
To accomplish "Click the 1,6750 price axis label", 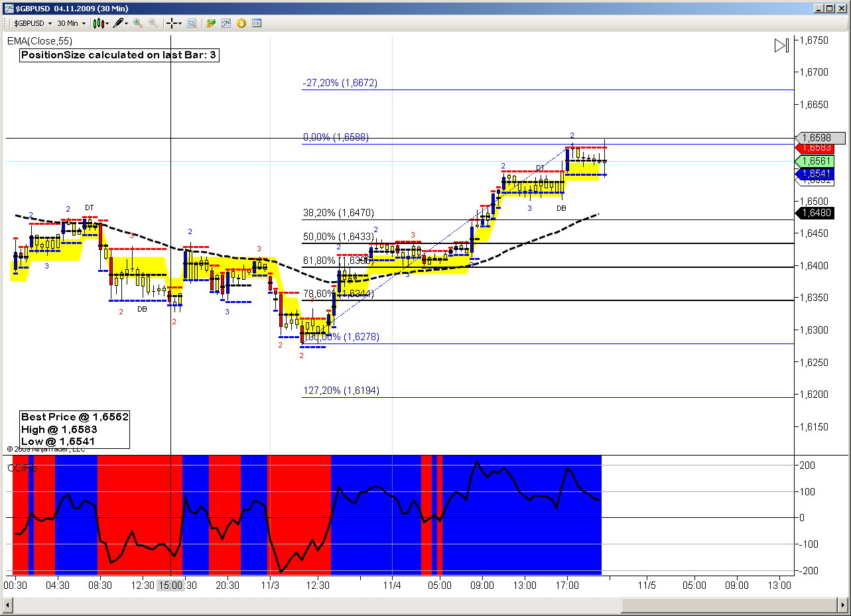I will (815, 40).
